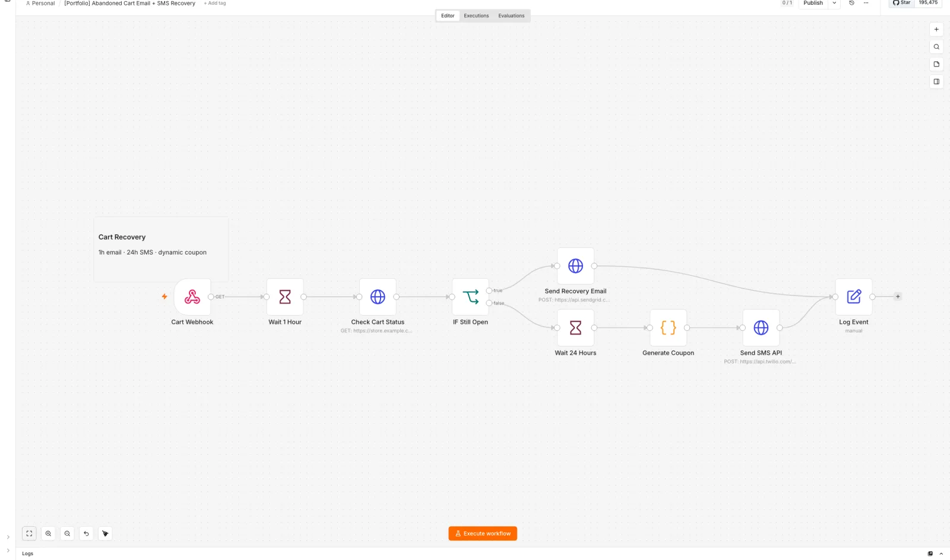Open workflow history clock icon
Viewport: 950px width, 560px height.
coord(851,3)
